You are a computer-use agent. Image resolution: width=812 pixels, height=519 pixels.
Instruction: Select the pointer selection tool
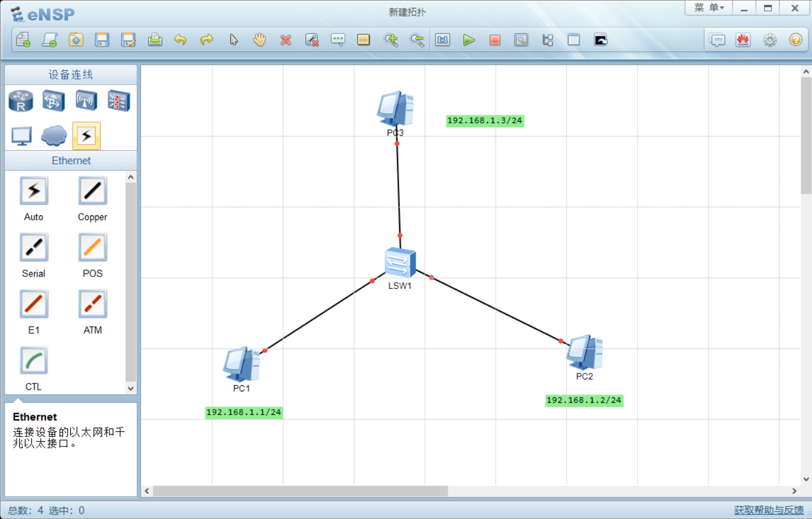(234, 40)
